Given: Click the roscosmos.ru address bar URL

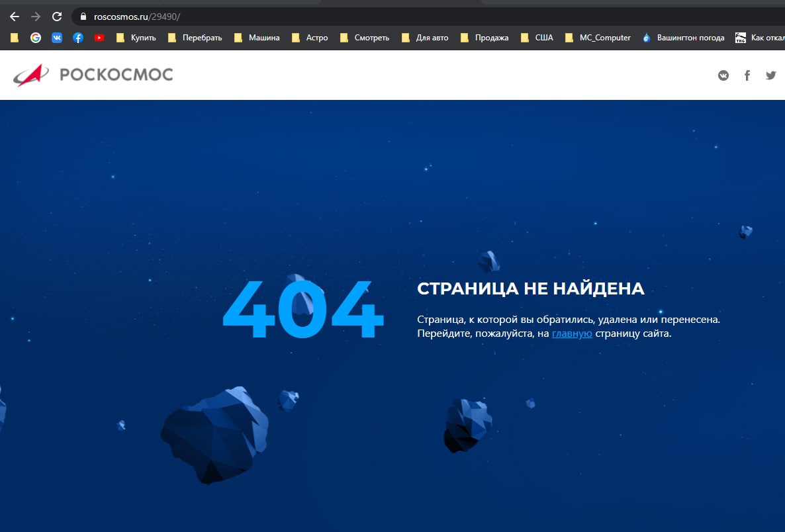Looking at the screenshot, I should pos(136,17).
